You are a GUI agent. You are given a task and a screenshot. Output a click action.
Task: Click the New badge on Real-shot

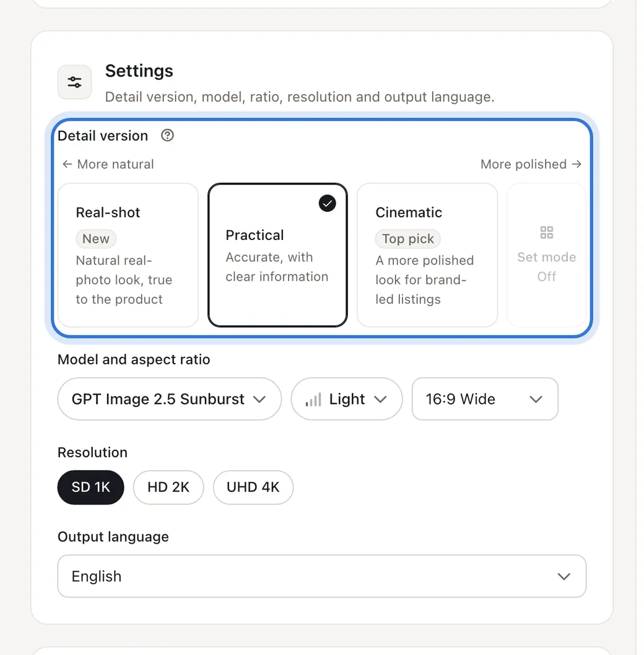point(95,239)
